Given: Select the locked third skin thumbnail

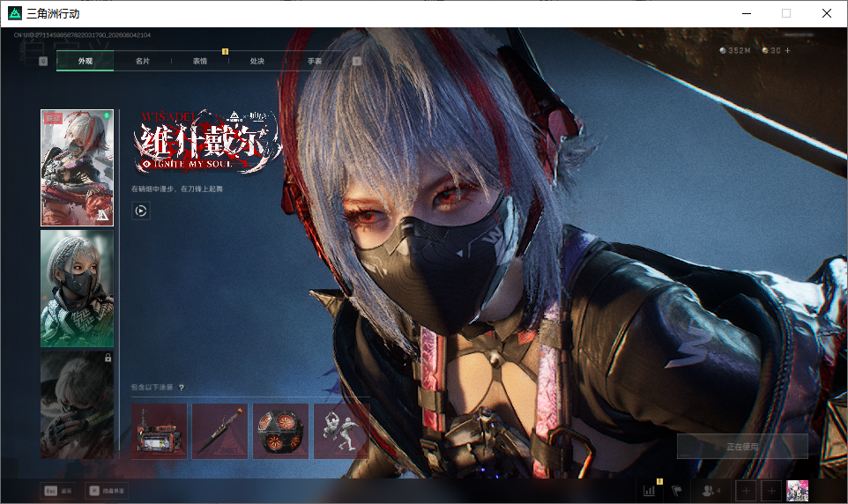Looking at the screenshot, I should point(78,405).
